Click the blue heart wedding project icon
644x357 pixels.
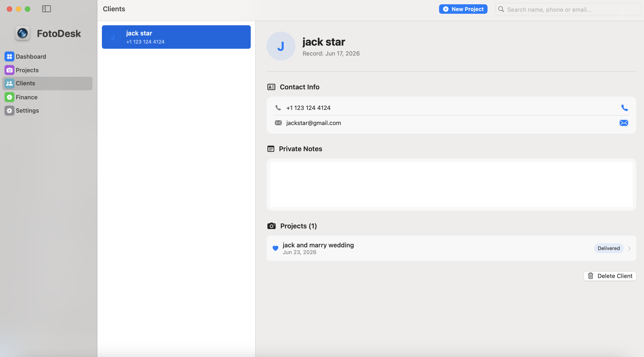pos(275,248)
